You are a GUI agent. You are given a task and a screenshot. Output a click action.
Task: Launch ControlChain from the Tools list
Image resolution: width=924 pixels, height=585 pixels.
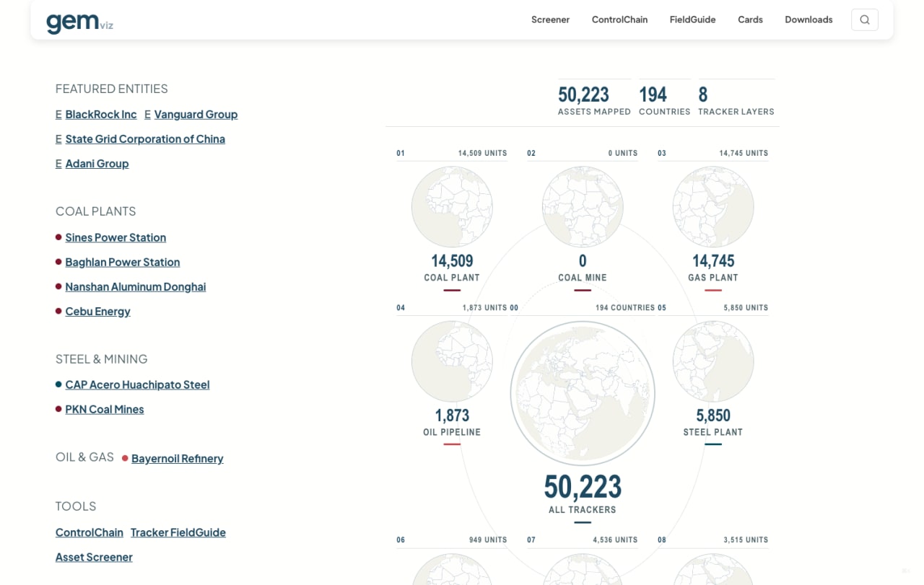click(x=90, y=532)
